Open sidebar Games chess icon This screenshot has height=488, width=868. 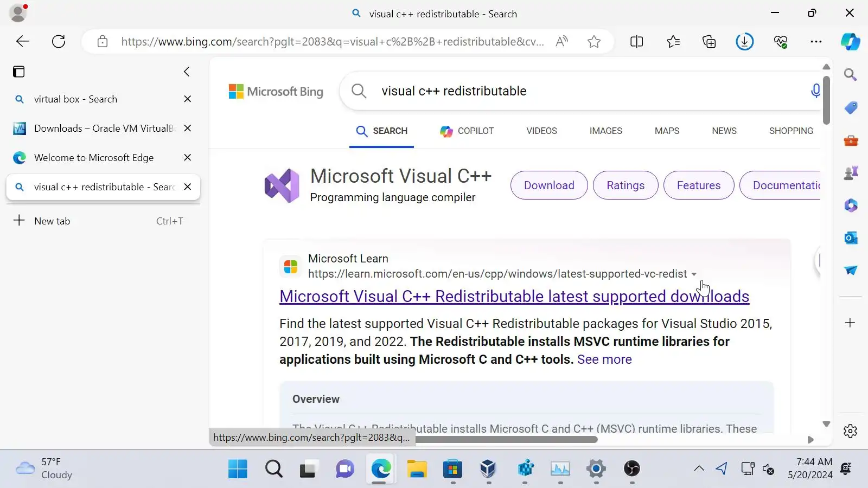(x=850, y=173)
